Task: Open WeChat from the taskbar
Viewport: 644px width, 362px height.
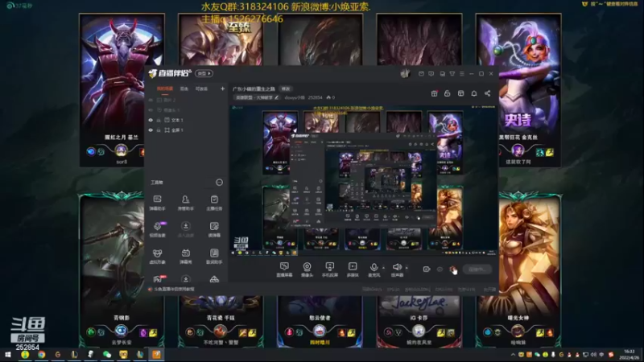Action: point(107,355)
